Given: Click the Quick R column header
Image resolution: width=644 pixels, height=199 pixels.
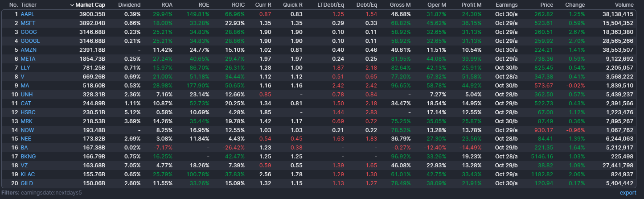Looking at the screenshot, I should point(293,5).
